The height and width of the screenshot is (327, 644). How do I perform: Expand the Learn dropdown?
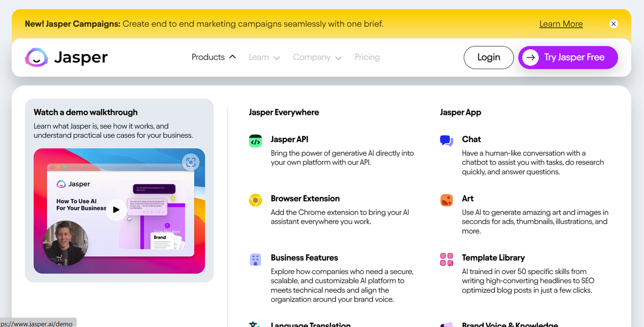(x=264, y=57)
